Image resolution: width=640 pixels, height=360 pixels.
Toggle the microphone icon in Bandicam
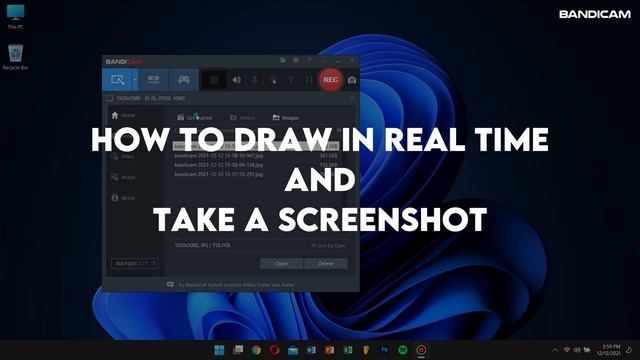click(255, 80)
